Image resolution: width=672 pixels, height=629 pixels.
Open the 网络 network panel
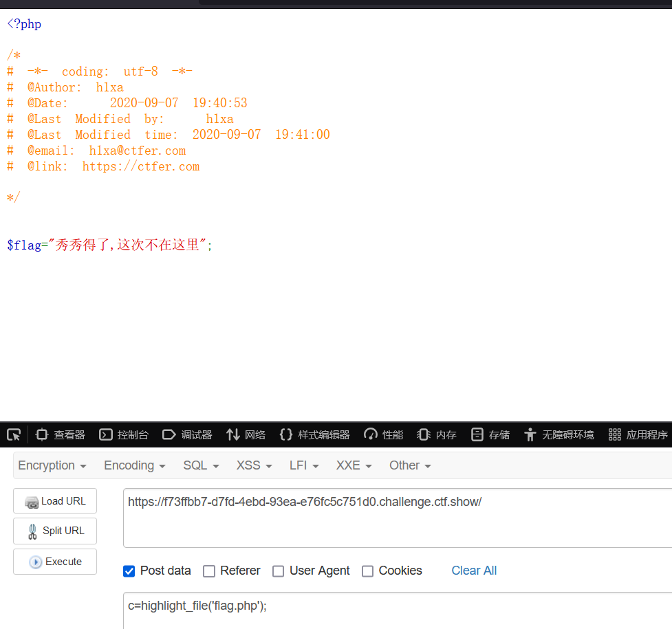click(246, 434)
